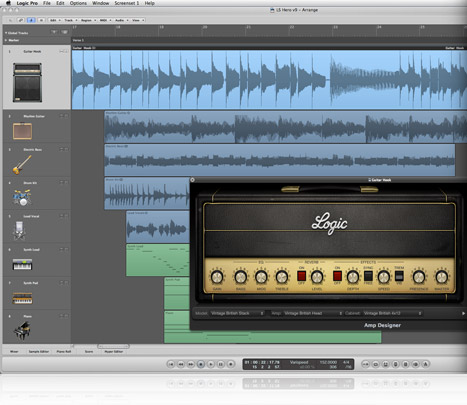Select the Drum Kit track icon
Screen dimensions: 467x405
point(22,197)
